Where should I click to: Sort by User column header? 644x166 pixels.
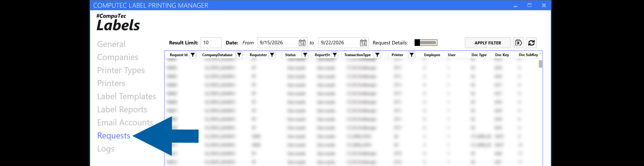pyautogui.click(x=452, y=55)
